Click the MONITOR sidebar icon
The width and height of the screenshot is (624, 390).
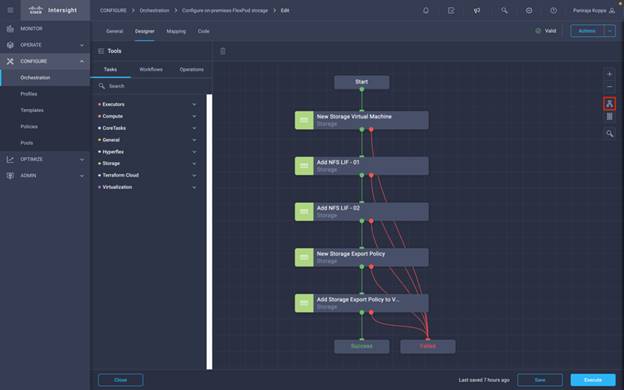point(10,29)
